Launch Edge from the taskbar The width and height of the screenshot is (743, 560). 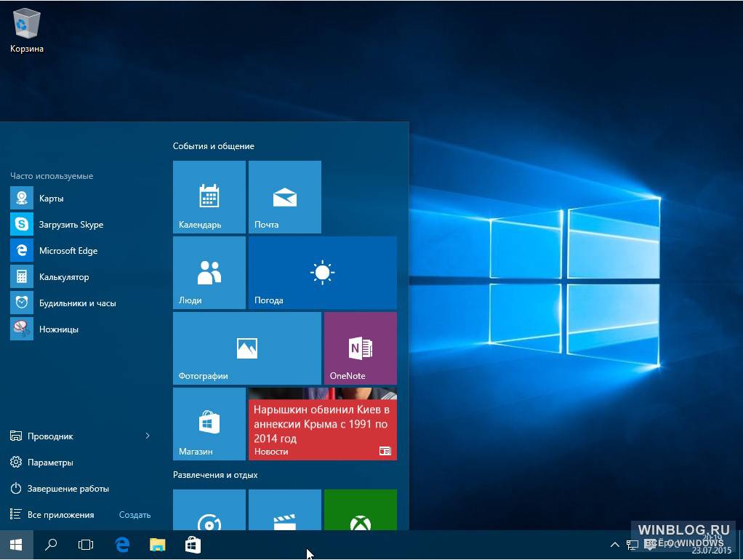coord(122,545)
